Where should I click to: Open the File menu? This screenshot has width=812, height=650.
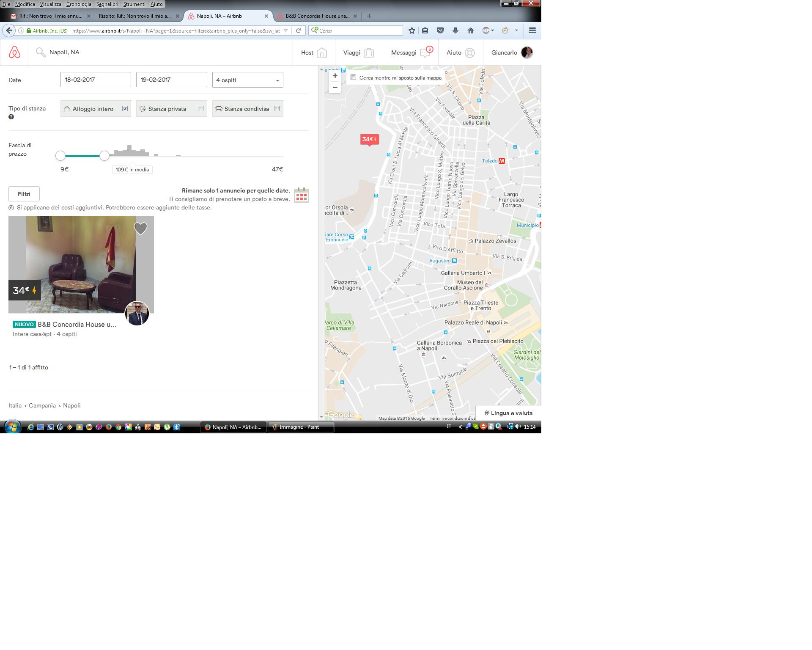(6, 4)
